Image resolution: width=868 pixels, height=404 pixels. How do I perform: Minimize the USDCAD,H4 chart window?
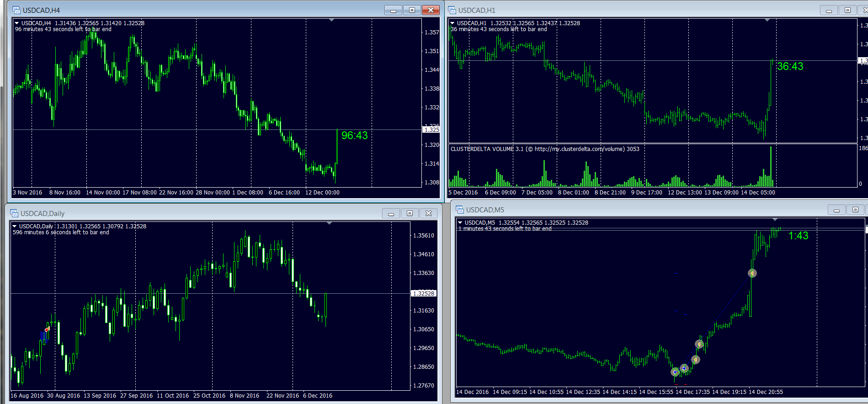[x=393, y=10]
